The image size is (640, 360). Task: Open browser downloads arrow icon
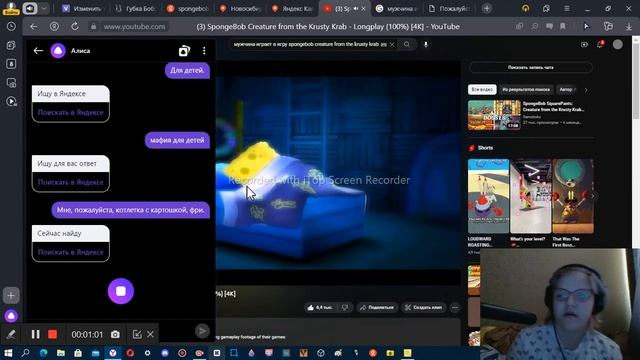629,27
